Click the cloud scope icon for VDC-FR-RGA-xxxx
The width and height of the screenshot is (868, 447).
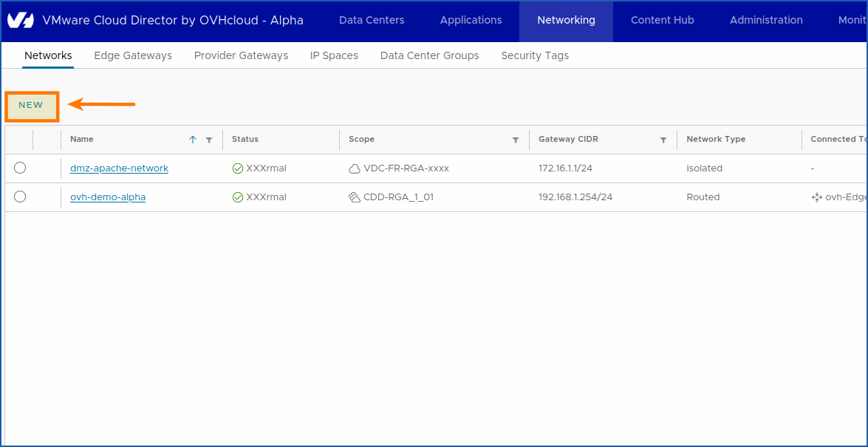[x=355, y=168]
